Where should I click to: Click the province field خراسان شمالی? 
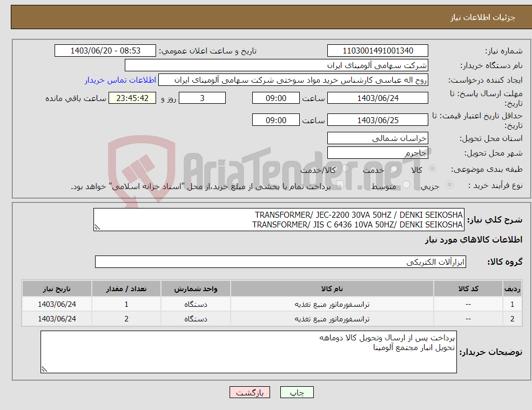point(378,138)
